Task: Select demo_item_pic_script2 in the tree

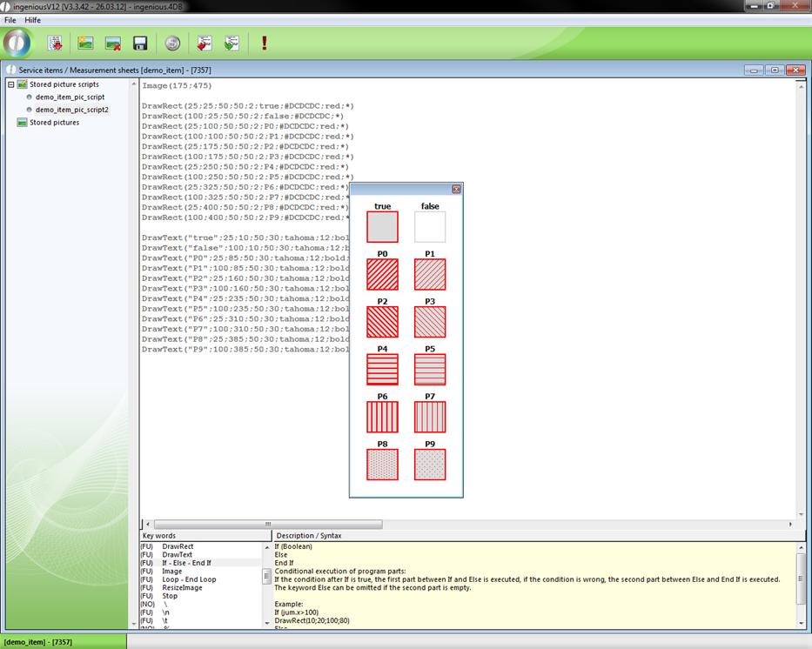Action: [71, 110]
